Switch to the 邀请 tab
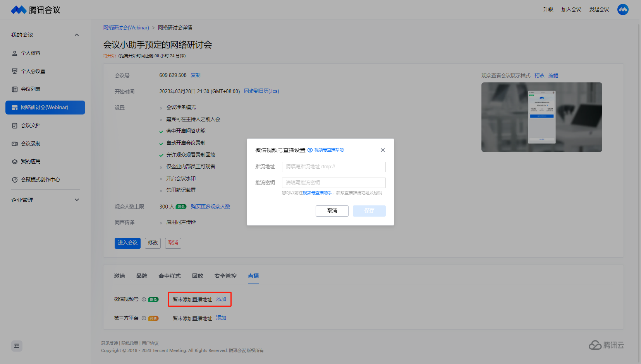641x364 pixels. click(x=120, y=276)
